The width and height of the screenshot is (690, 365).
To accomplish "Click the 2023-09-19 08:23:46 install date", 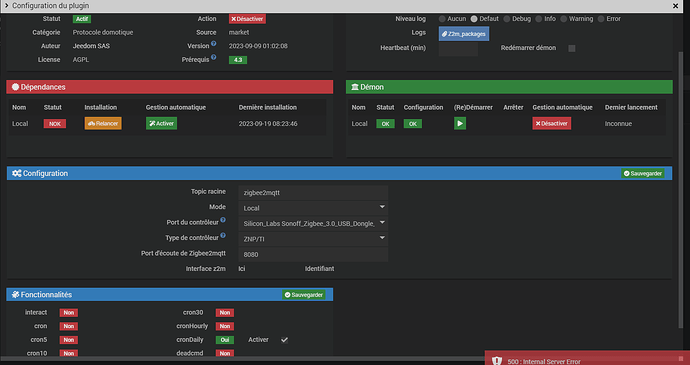I will (x=268, y=124).
